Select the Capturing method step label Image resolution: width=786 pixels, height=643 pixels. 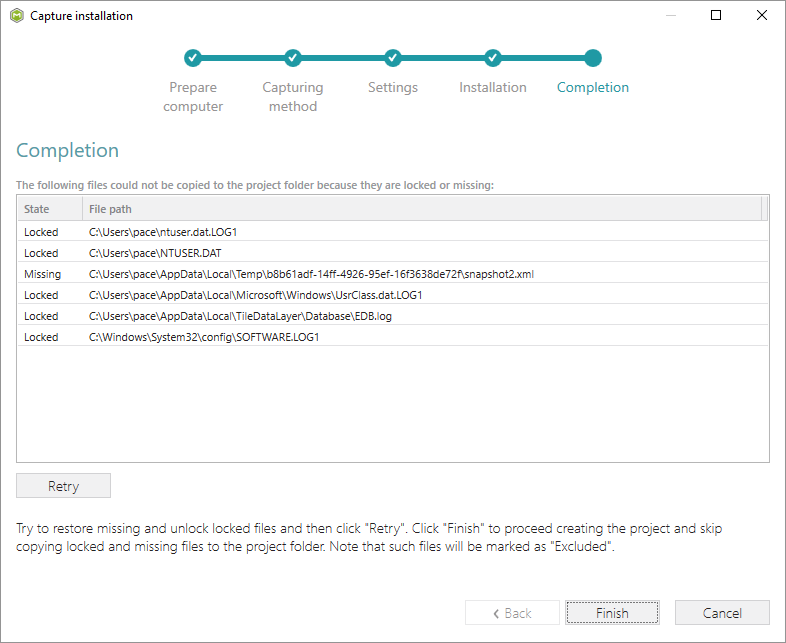point(293,97)
